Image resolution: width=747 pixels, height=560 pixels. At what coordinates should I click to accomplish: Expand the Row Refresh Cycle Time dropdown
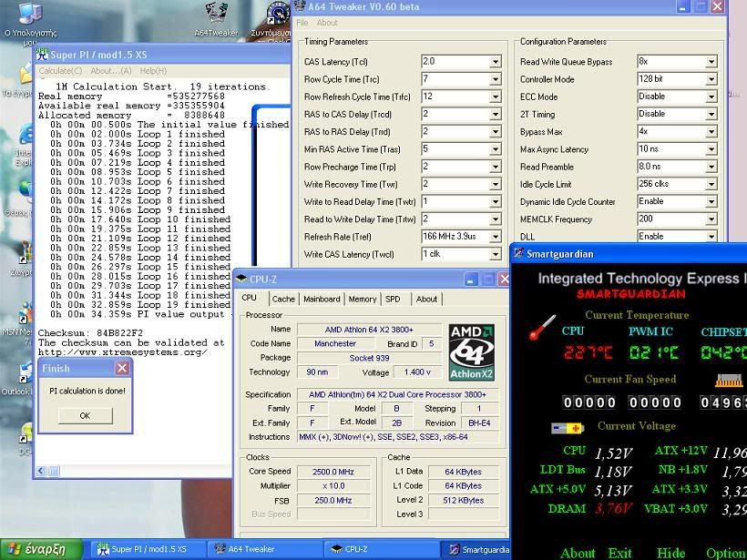496,97
